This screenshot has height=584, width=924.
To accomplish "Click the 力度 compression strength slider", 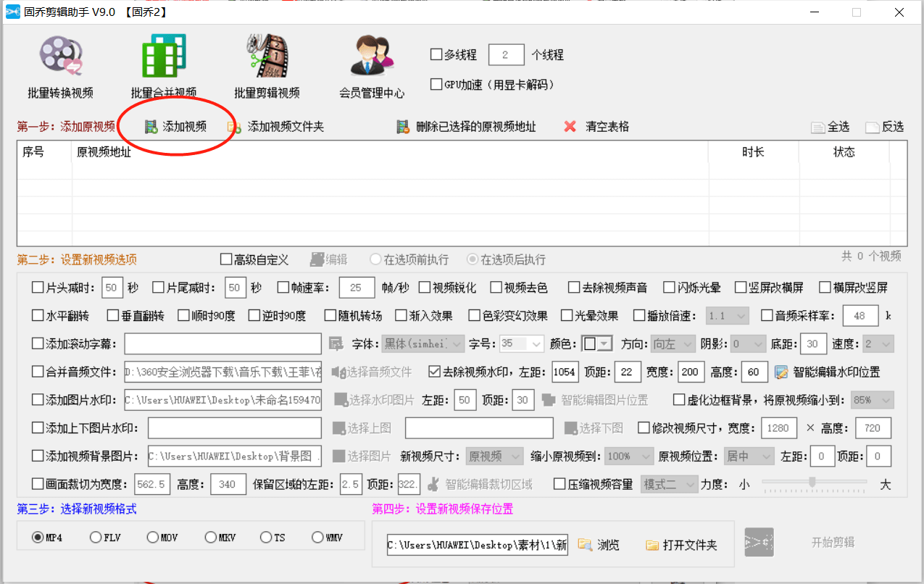I will 812,482.
